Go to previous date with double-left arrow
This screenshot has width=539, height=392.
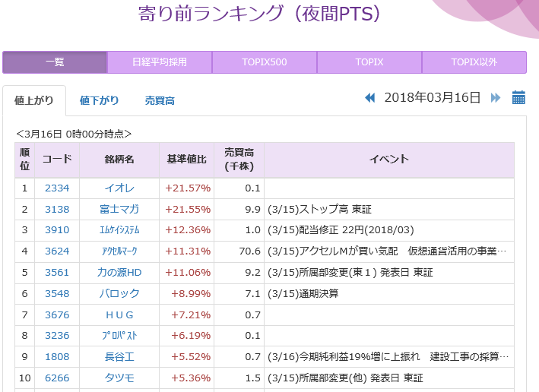click(x=370, y=98)
